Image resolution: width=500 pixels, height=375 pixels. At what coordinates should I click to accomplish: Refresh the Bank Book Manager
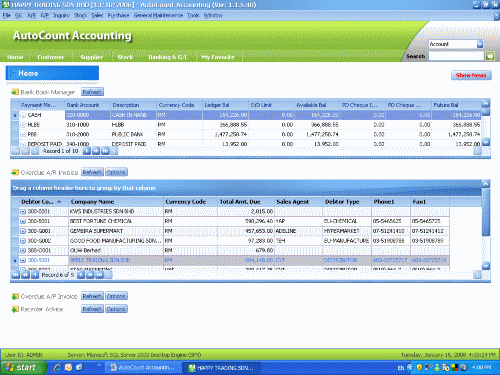coord(92,92)
